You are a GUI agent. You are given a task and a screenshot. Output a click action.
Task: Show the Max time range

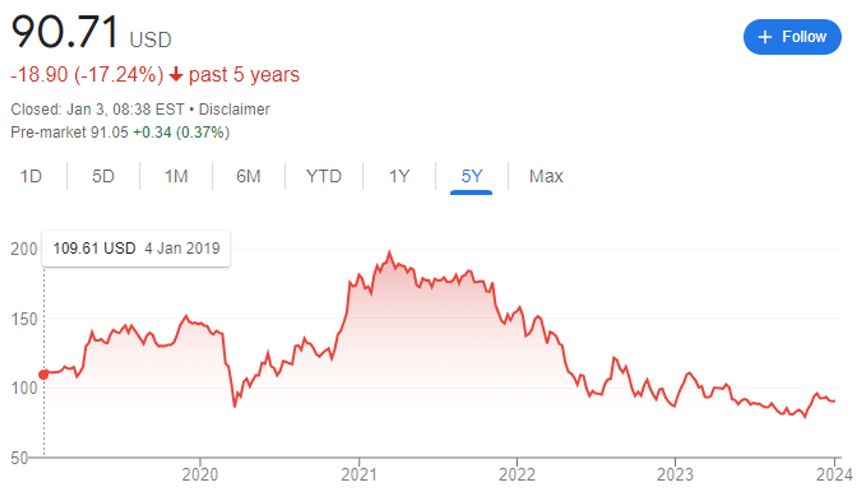click(x=546, y=176)
